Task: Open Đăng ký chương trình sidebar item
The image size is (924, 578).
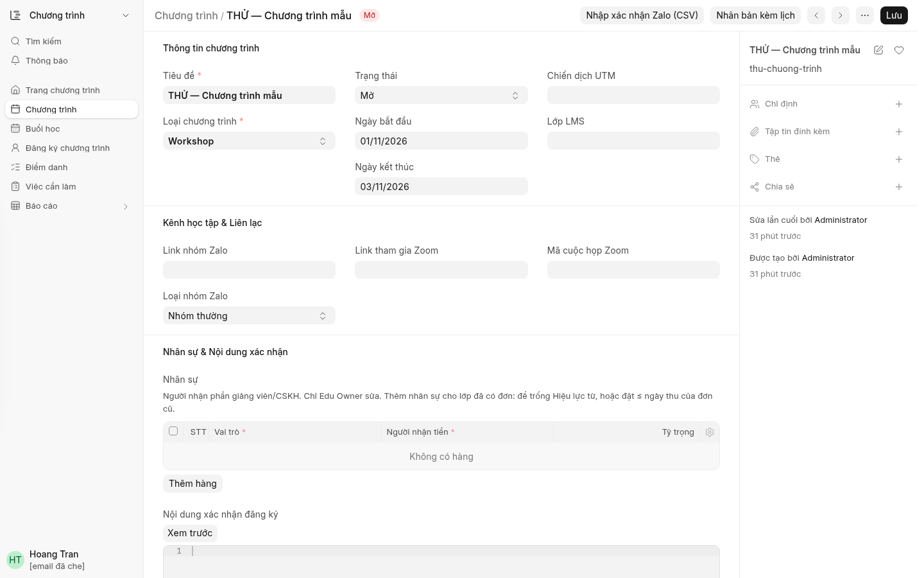Action: (71, 148)
